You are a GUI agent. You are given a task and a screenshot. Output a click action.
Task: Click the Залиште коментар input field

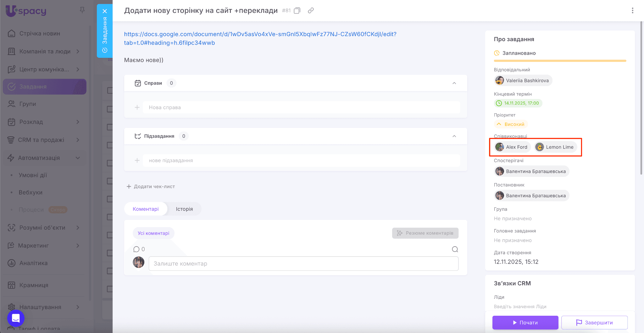(303, 264)
